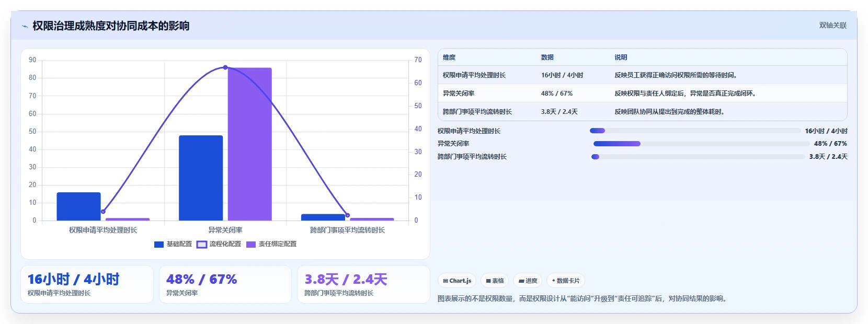Click the 3.8天 / 2.4天 value beside progress bar
The height and width of the screenshot is (324, 868).
pos(828,157)
